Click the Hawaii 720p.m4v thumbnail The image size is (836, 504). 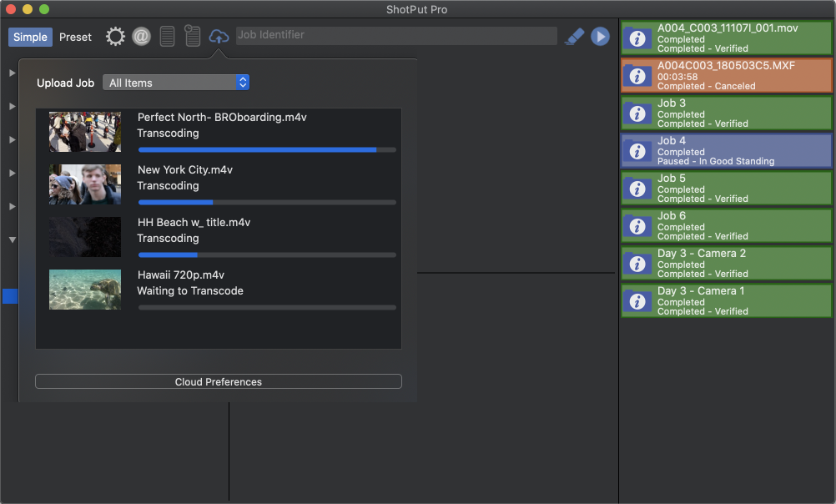pos(84,290)
